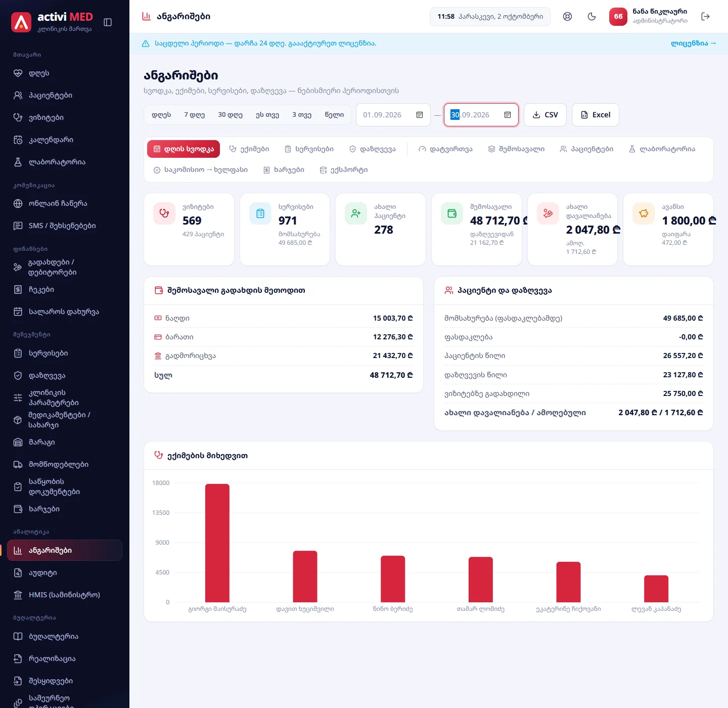
Task: Select the წელი period preset
Action: click(334, 115)
